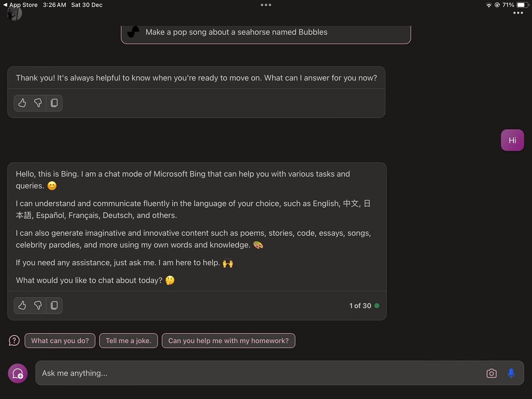This screenshot has height=399, width=532.
Task: Choose the 'What can you do?' suggestion
Action: tap(60, 341)
